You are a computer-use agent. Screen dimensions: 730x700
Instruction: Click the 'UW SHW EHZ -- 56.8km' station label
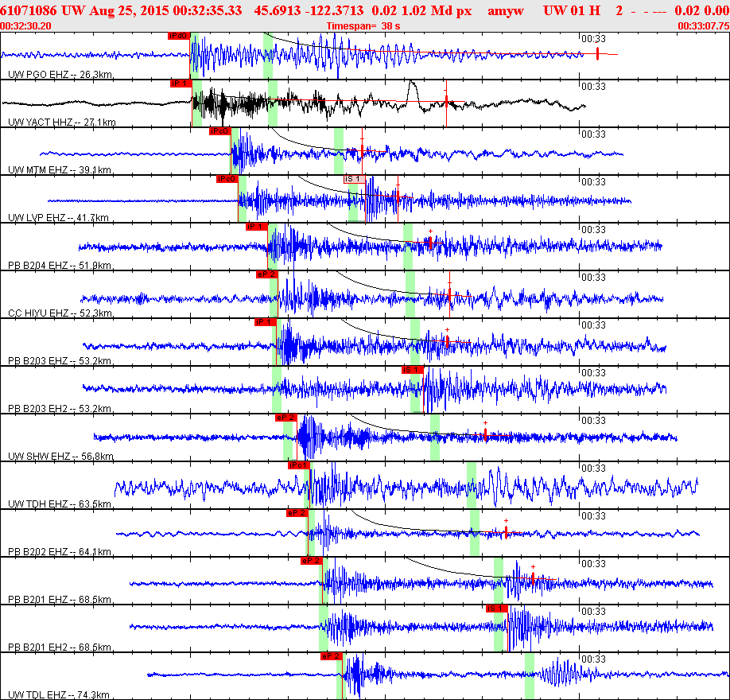[x=60, y=457]
